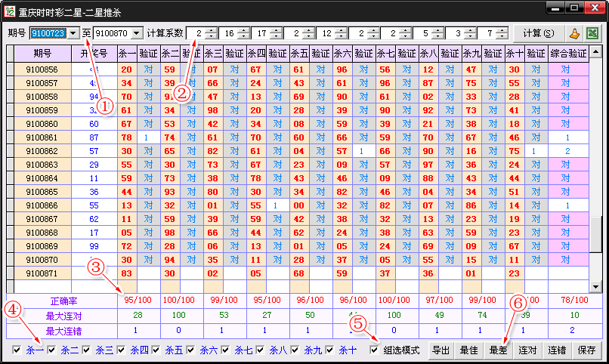Uncheck the 杀五 checkbox
The width and height of the screenshot is (609, 364).
(156, 350)
